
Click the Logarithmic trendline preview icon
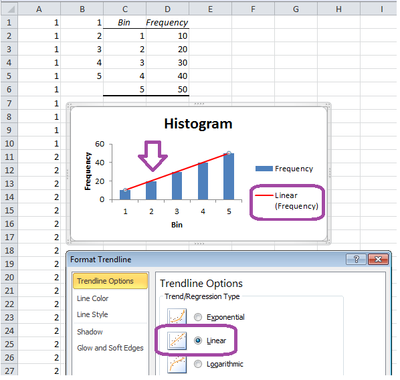coord(177,364)
